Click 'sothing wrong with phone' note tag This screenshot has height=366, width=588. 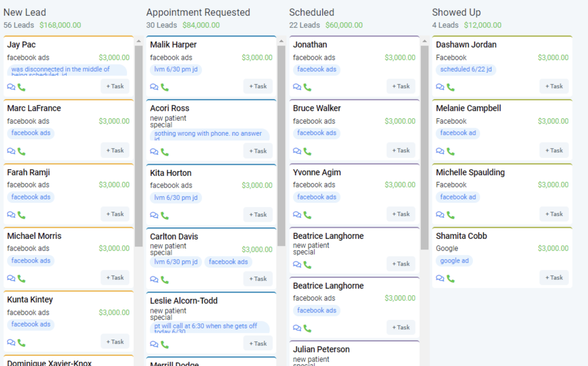click(x=210, y=135)
